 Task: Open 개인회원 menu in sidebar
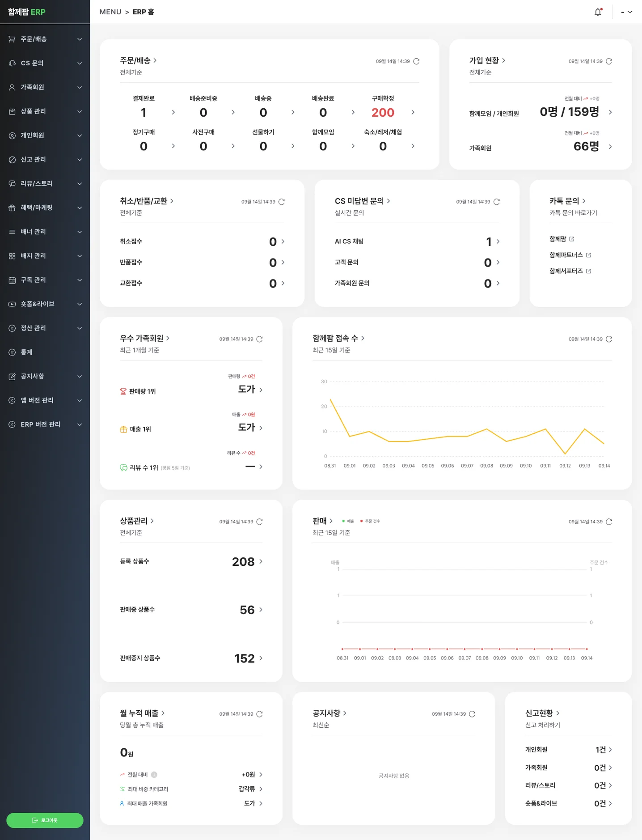click(45, 136)
